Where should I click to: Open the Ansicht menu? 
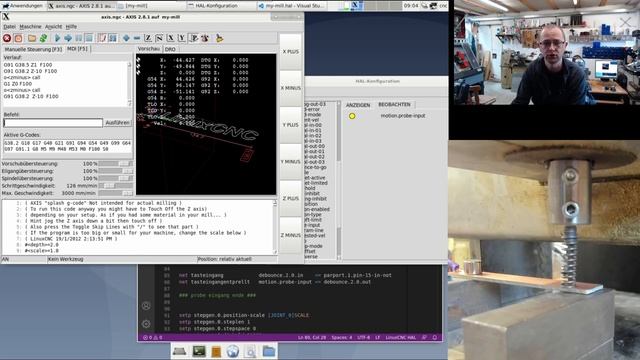[x=53, y=27]
